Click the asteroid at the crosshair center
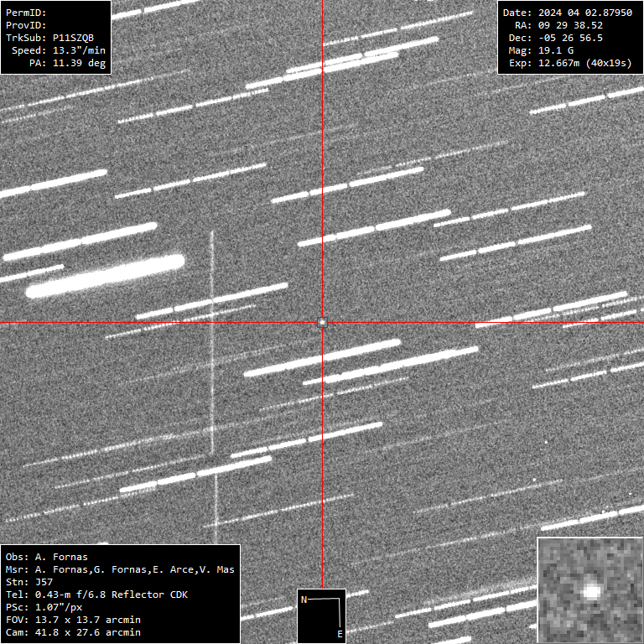 pos(322,322)
